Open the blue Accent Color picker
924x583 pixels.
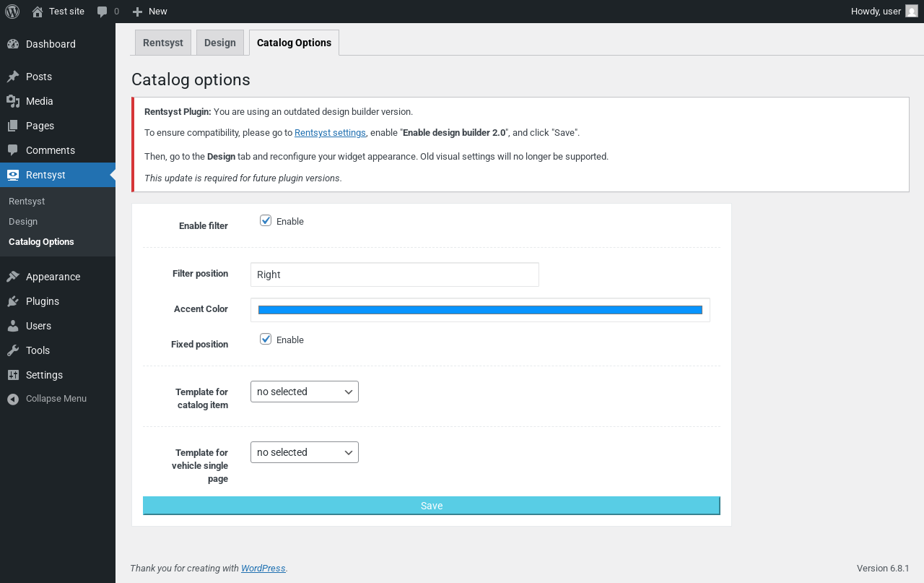(480, 310)
